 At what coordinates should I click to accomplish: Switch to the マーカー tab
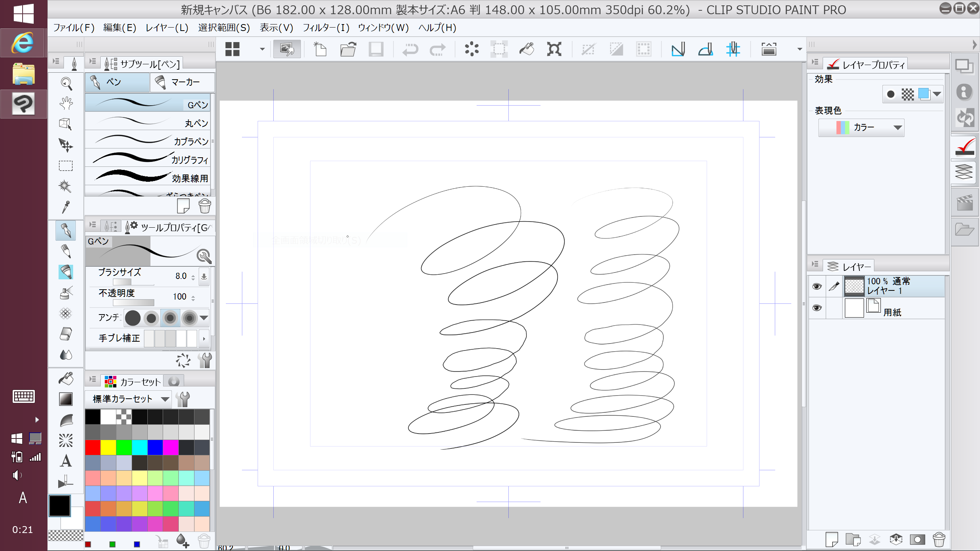182,82
